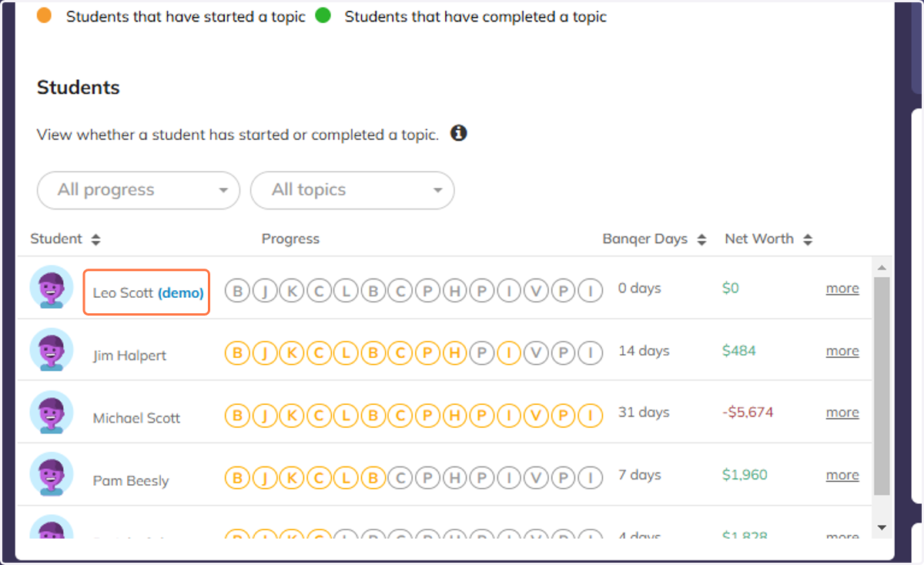Click the 31 days value
Screen dimensions: 924x565
(644, 413)
